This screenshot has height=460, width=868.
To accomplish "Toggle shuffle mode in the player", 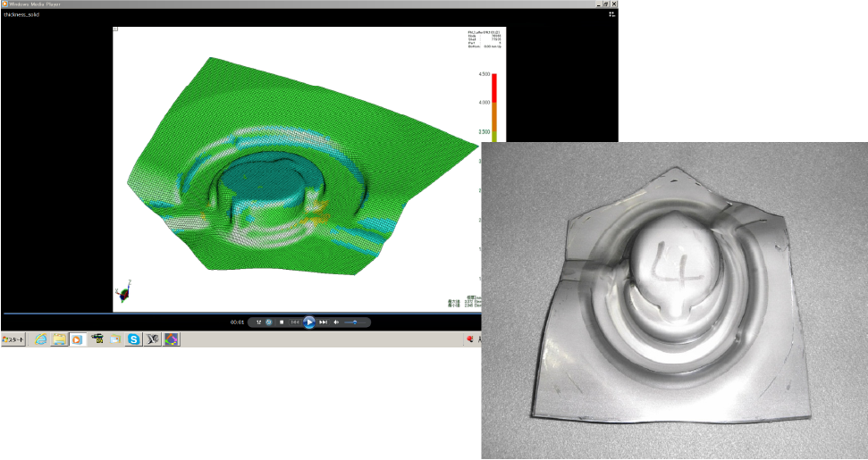I will [258, 322].
